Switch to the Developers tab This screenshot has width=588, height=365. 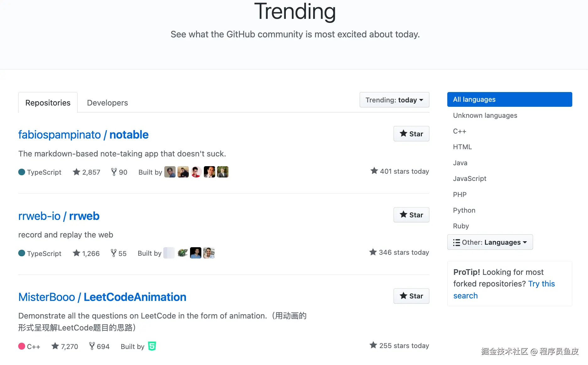(107, 103)
